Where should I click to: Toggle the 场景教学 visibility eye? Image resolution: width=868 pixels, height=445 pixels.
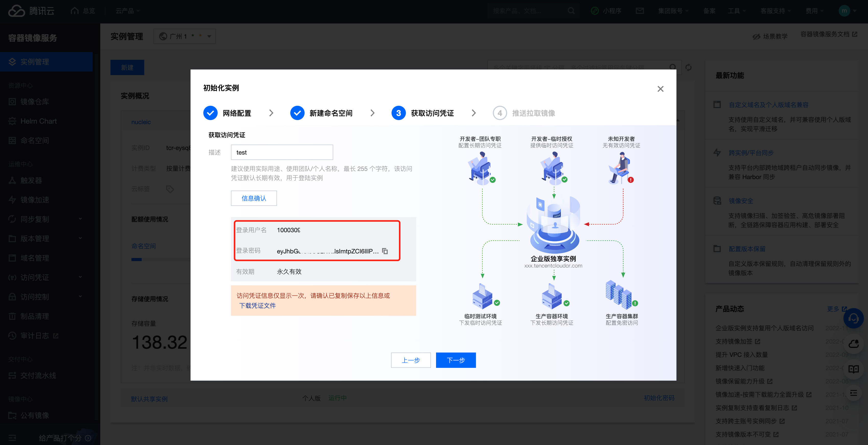coord(756,36)
